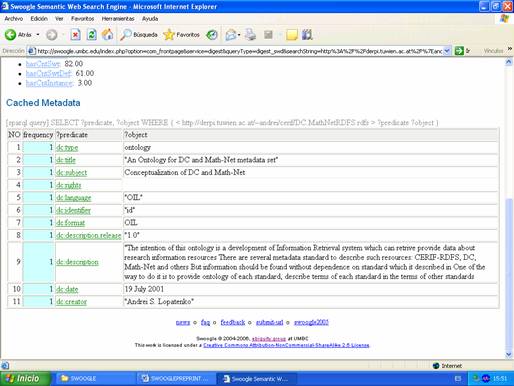Click the scrollbar down arrow
This screenshot has height=386, width=514.
click(509, 355)
